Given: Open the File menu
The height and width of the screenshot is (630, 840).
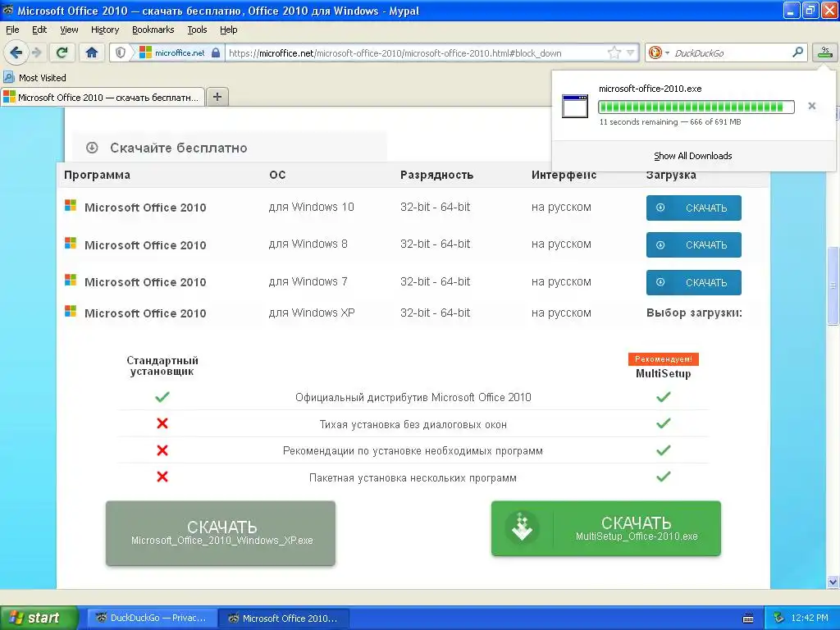Looking at the screenshot, I should click(12, 30).
